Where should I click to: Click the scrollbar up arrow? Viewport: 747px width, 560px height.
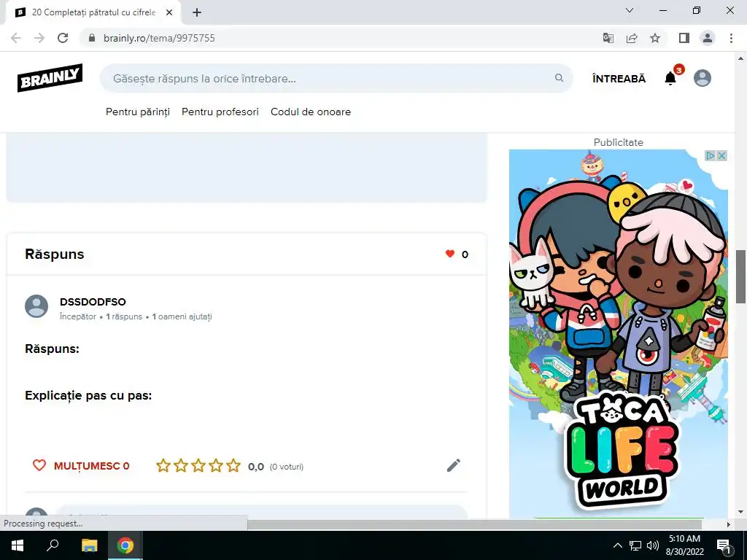740,59
